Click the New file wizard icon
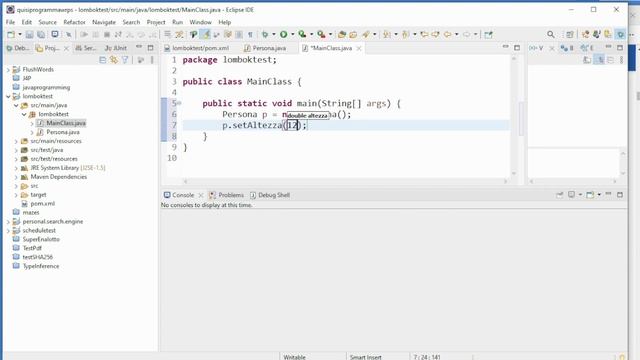 (11, 35)
